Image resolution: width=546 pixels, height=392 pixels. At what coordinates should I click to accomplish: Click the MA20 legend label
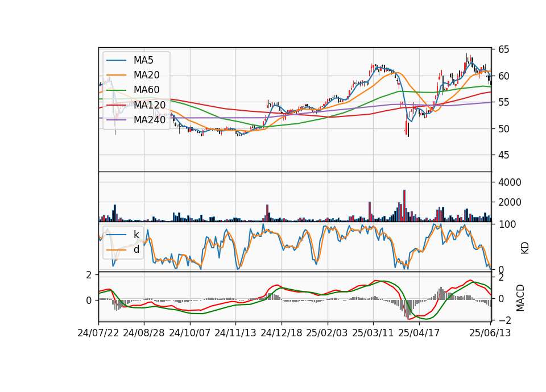point(146,75)
